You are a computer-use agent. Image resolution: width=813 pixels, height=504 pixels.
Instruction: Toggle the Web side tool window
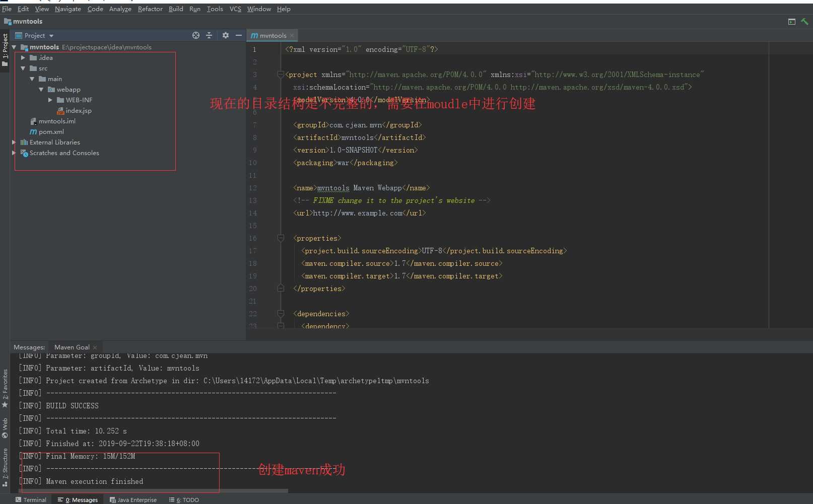(5, 428)
